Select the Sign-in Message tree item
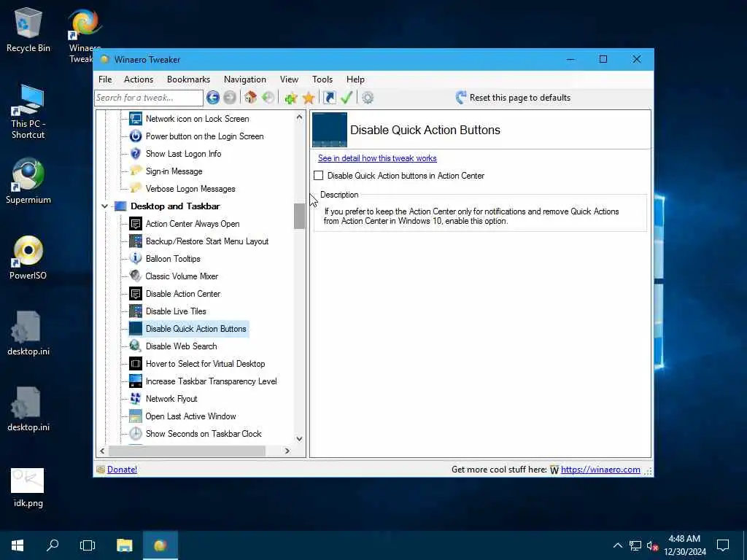The width and height of the screenshot is (747, 560). pos(174,171)
